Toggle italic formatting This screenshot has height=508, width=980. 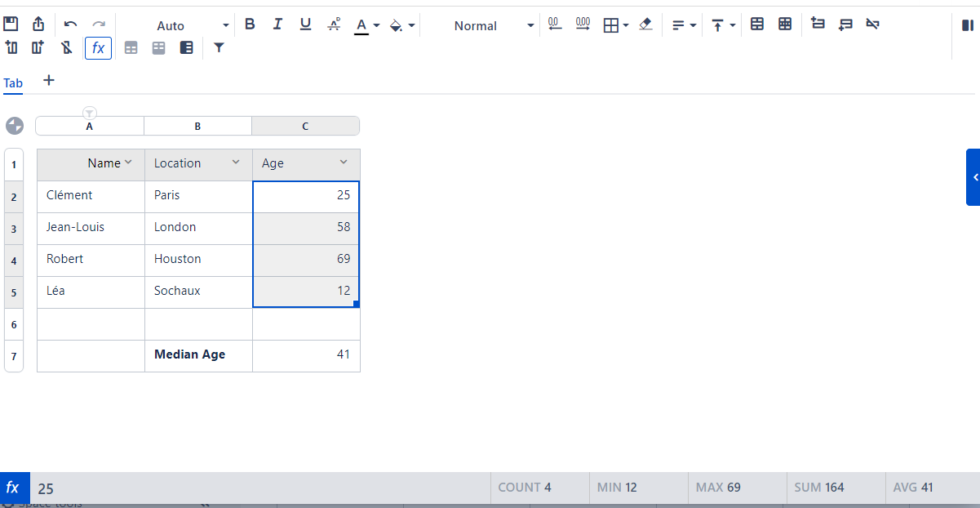pos(277,24)
